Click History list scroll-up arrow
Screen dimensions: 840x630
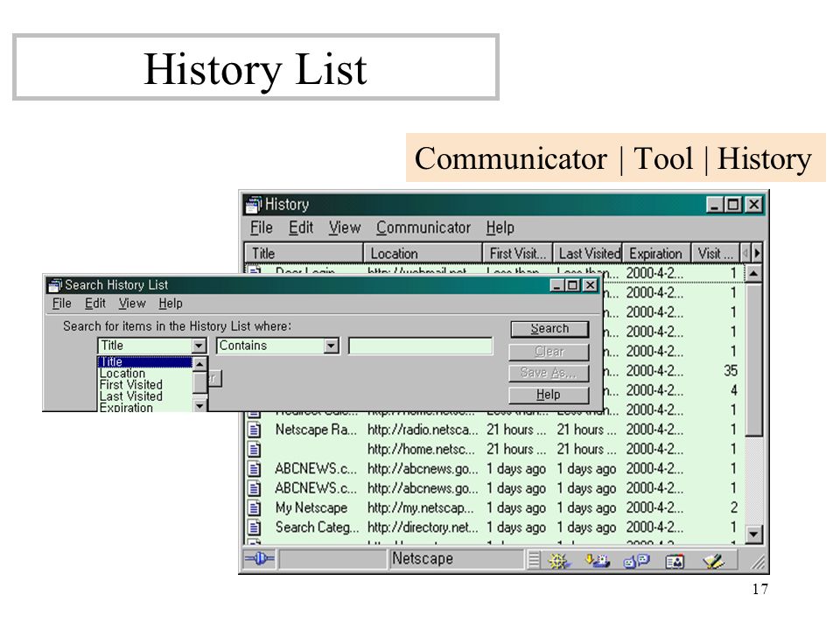click(x=753, y=274)
